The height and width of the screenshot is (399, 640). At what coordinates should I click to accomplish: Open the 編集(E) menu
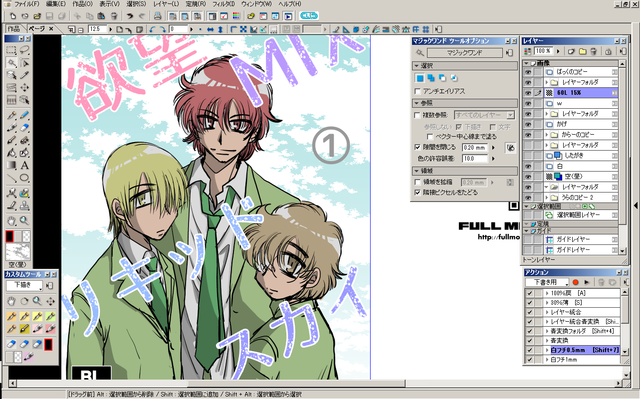pyautogui.click(x=56, y=4)
